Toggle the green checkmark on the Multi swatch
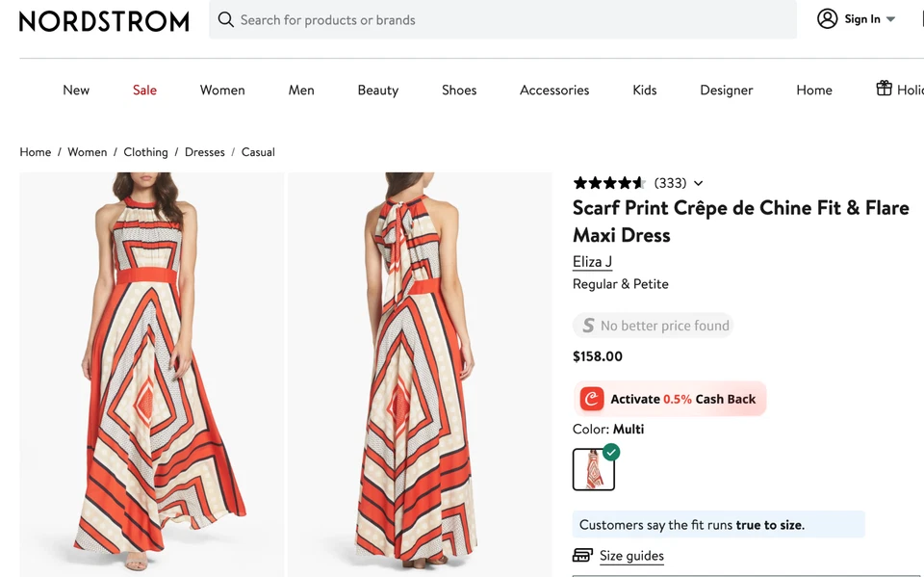 612,451
